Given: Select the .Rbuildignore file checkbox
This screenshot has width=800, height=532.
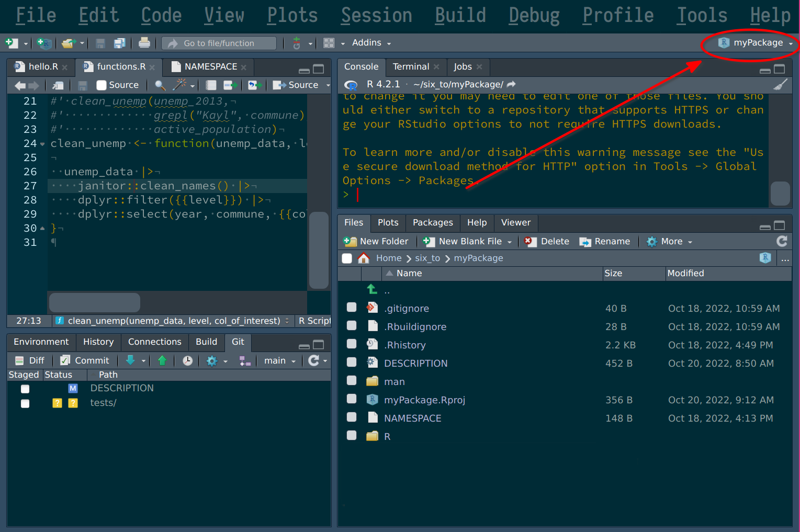Looking at the screenshot, I should (352, 325).
